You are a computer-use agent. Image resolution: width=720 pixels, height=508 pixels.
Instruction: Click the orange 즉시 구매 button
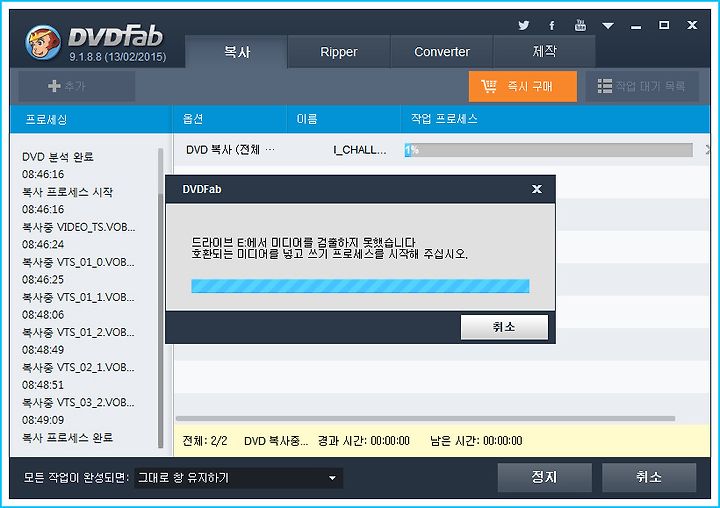tap(523, 86)
